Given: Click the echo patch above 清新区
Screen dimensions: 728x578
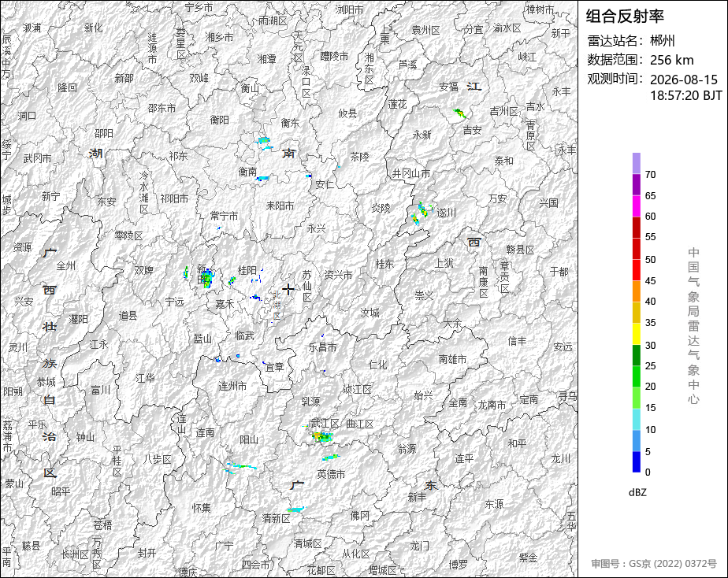Looking at the screenshot, I should click(x=297, y=509).
